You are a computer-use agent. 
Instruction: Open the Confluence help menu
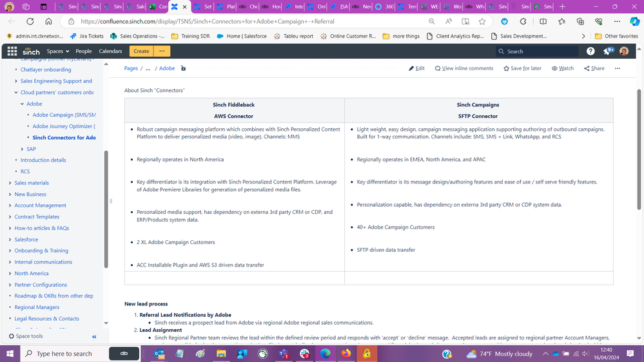click(x=590, y=52)
